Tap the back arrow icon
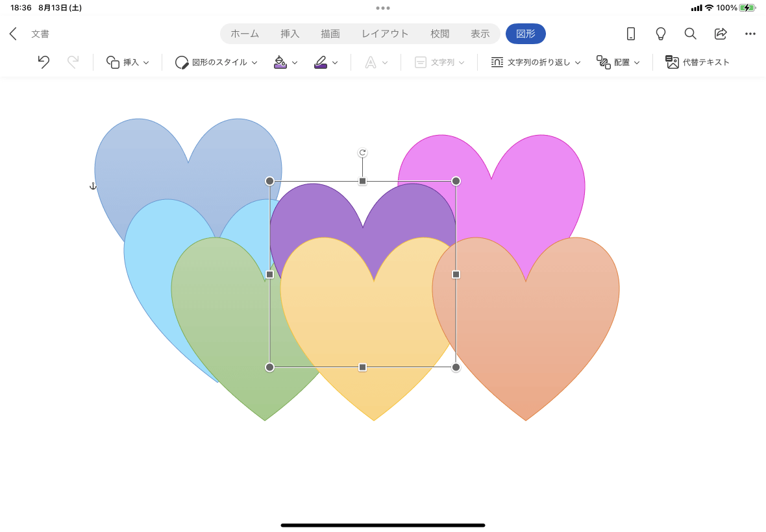 [13, 34]
